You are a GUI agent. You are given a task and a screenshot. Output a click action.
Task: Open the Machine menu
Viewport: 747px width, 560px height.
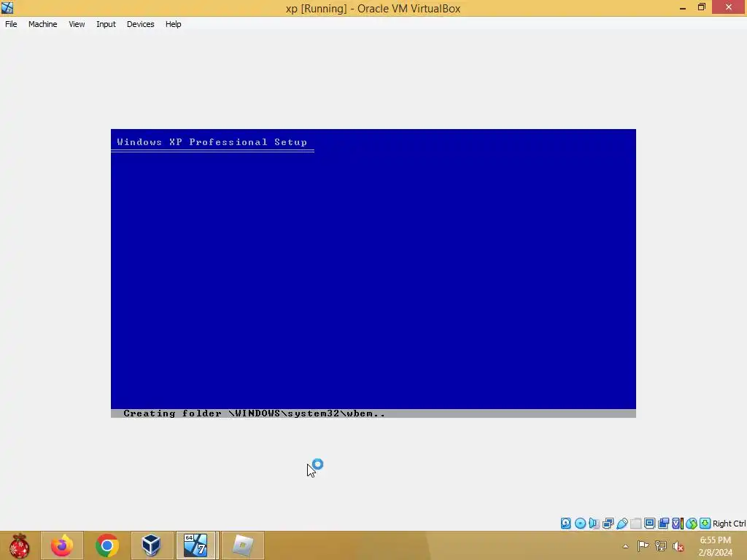(42, 24)
